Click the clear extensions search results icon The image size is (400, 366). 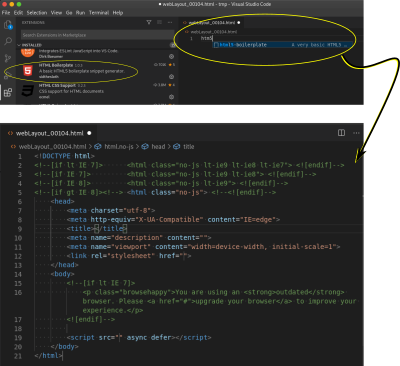pyautogui.click(x=159, y=22)
